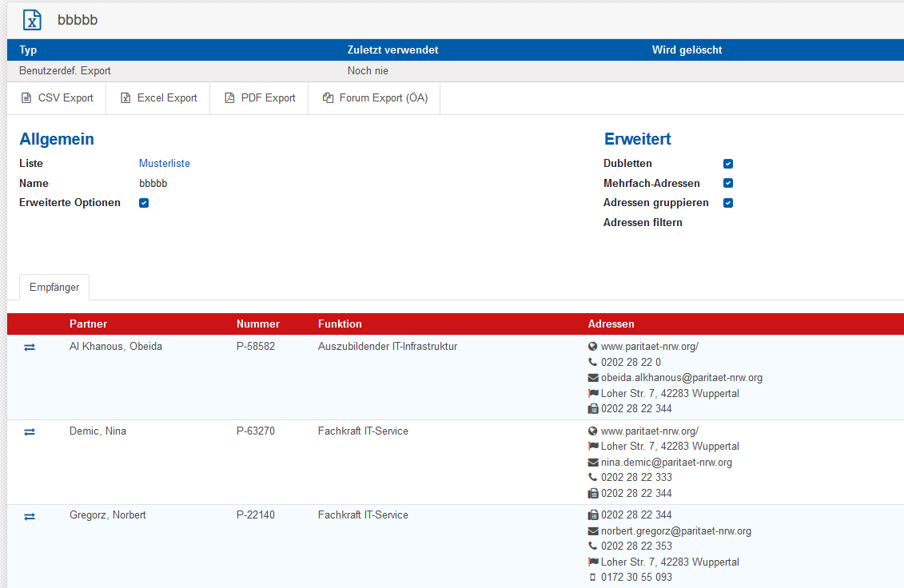Run the Excel Export

click(x=158, y=98)
